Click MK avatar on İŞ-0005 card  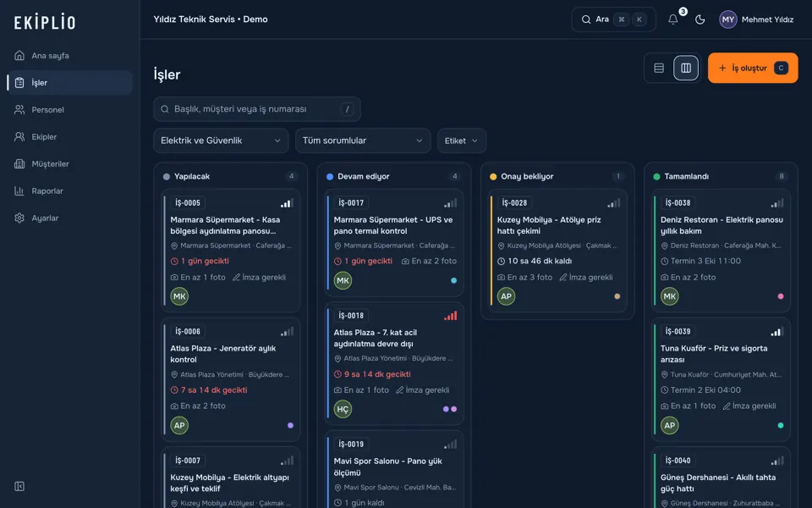coord(179,296)
